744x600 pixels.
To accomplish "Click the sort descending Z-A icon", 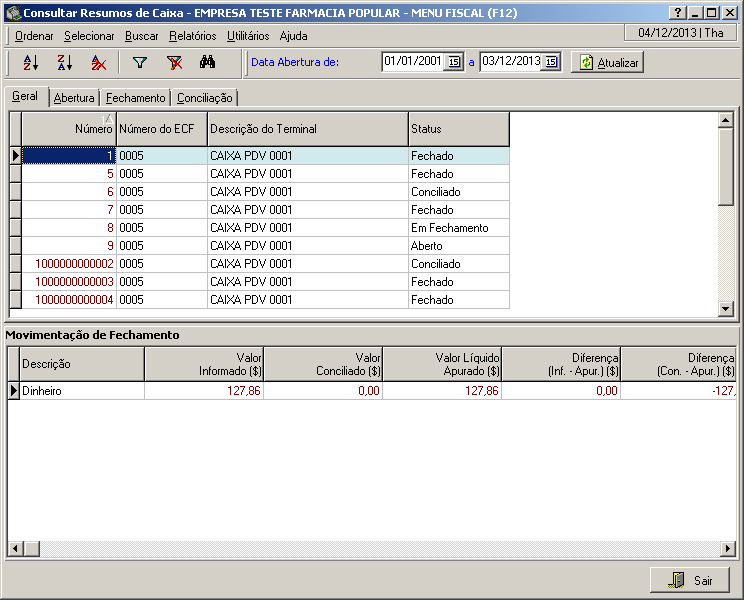I will coord(65,62).
